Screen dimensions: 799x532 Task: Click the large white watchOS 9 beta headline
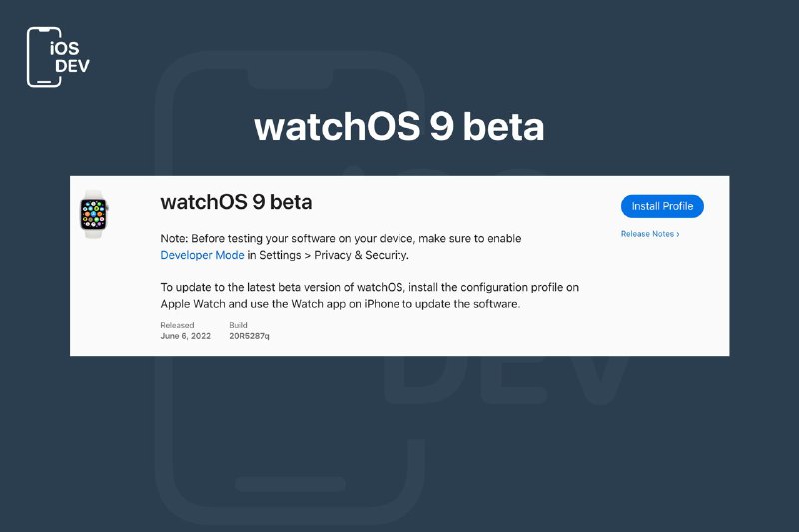[x=399, y=126]
